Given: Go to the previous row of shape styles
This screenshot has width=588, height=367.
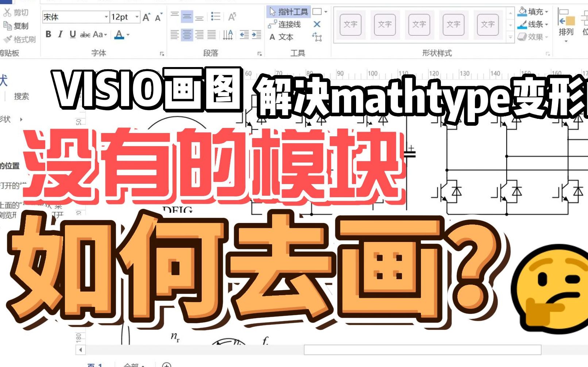Looking at the screenshot, I should pos(510,14).
